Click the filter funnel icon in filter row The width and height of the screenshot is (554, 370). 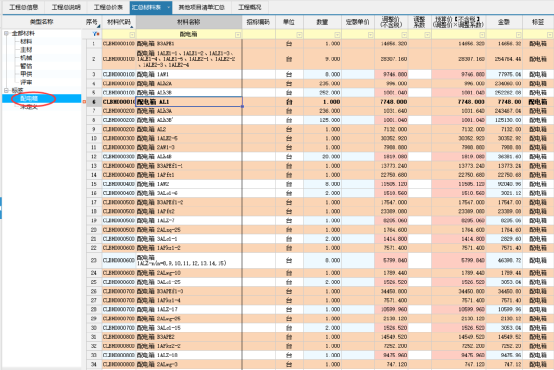pos(95,34)
